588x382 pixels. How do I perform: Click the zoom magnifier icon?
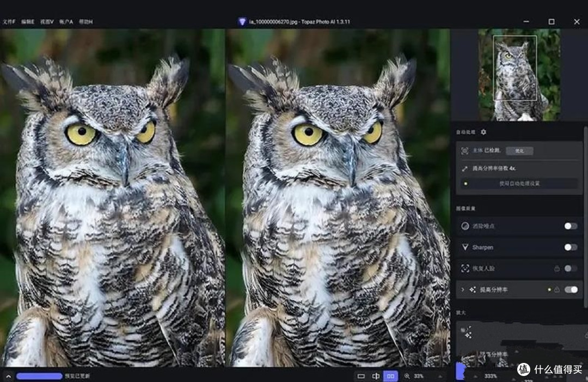click(x=407, y=376)
